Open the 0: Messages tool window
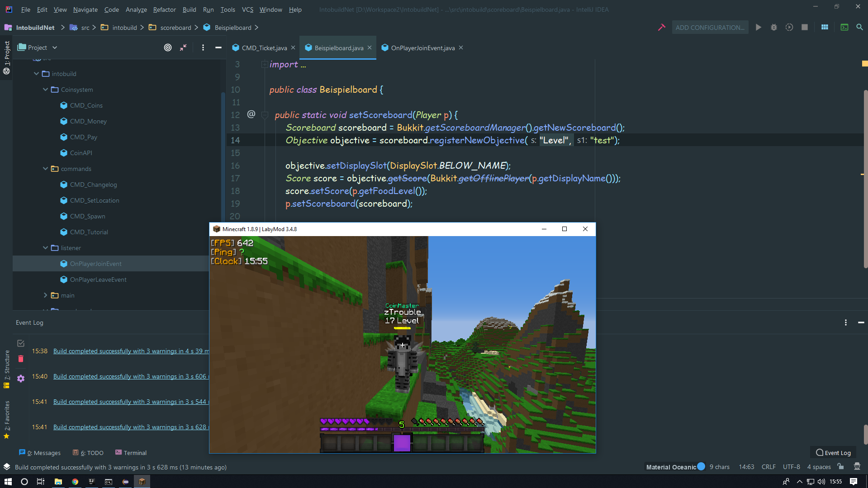The width and height of the screenshot is (868, 488). click(x=40, y=453)
